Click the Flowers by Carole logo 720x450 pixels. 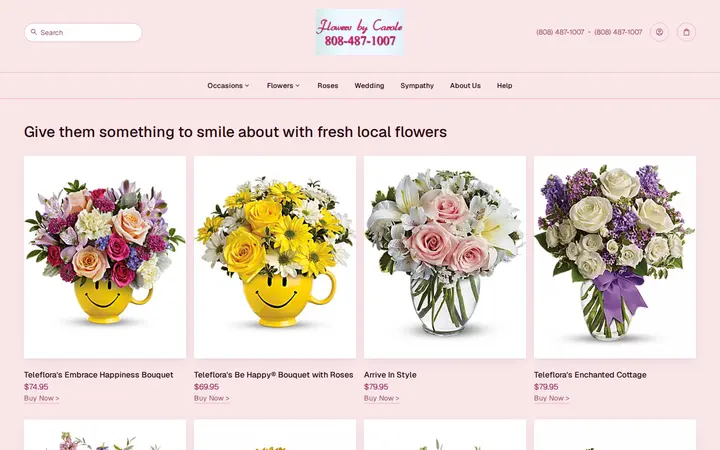pyautogui.click(x=360, y=32)
